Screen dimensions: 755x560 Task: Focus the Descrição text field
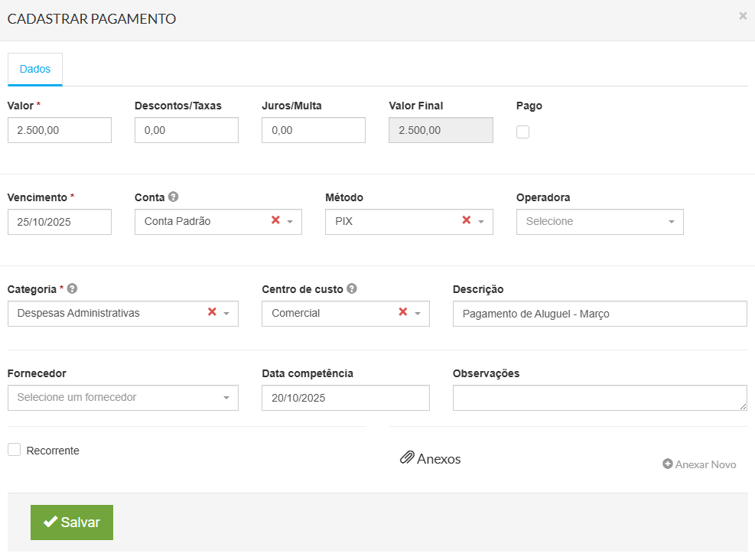pyautogui.click(x=599, y=314)
